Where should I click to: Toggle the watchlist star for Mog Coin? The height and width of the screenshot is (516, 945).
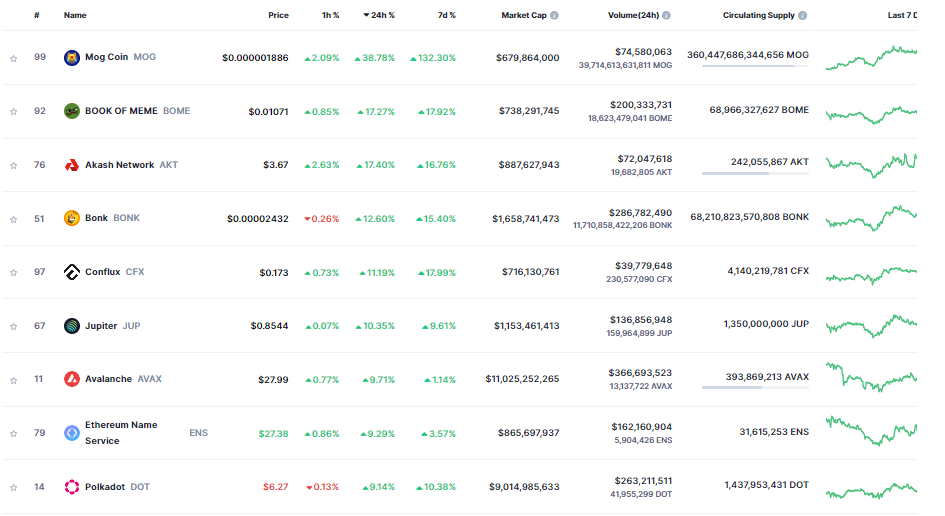coord(13,58)
